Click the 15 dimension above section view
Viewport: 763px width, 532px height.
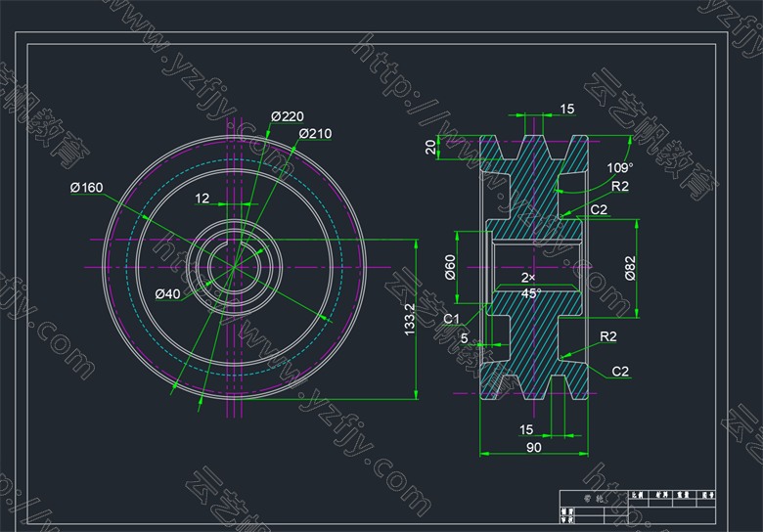click(x=567, y=109)
